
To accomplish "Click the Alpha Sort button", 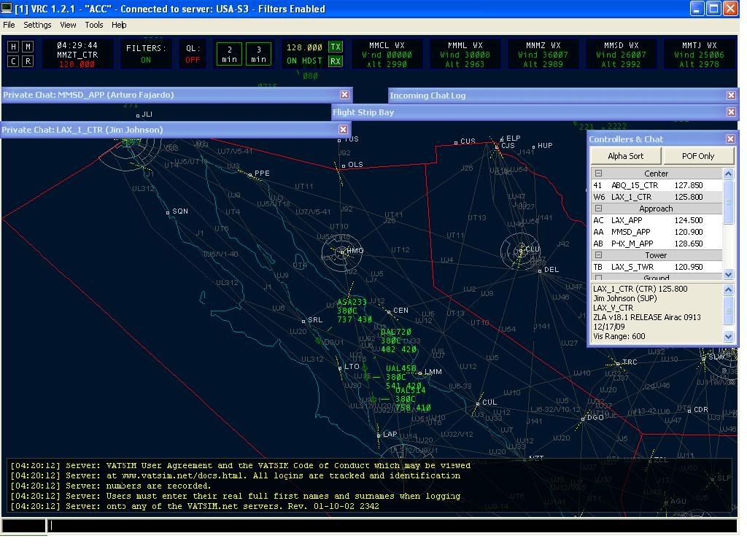I will coord(626,156).
